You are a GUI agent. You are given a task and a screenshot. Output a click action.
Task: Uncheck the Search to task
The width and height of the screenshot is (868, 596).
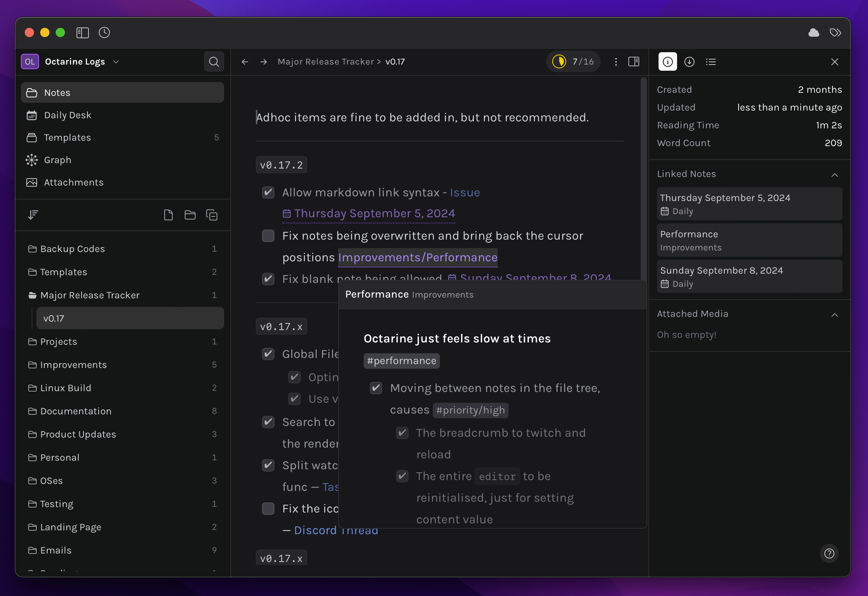(268, 422)
